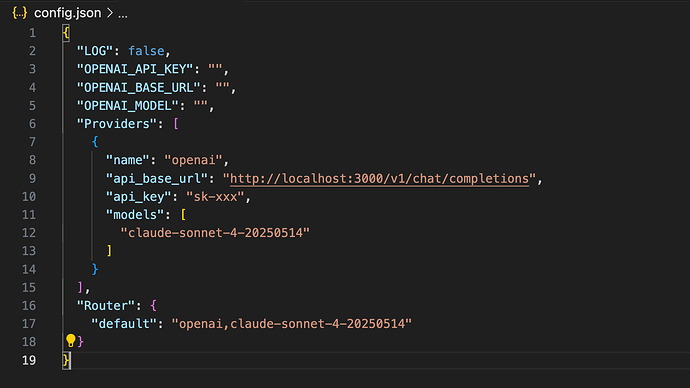Click the "OPENAI_API_KEY" key
Image resolution: width=690 pixels, height=388 pixels.
135,69
